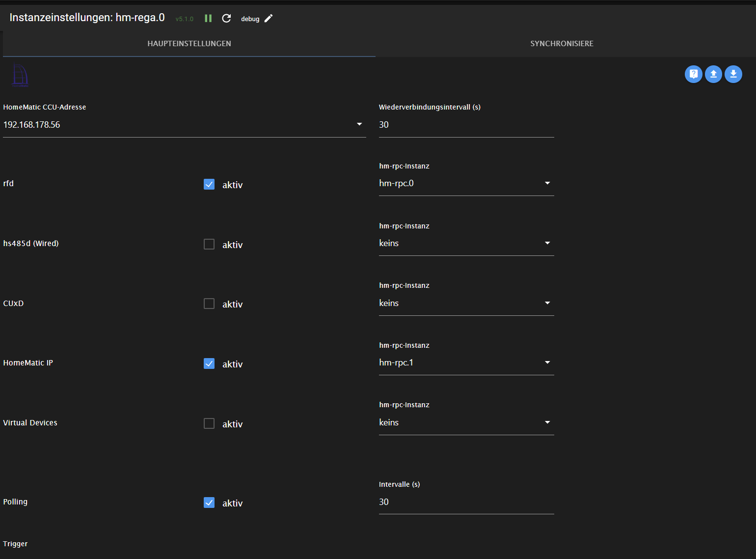Click the HomeMatic adapter logo

pos(20,76)
